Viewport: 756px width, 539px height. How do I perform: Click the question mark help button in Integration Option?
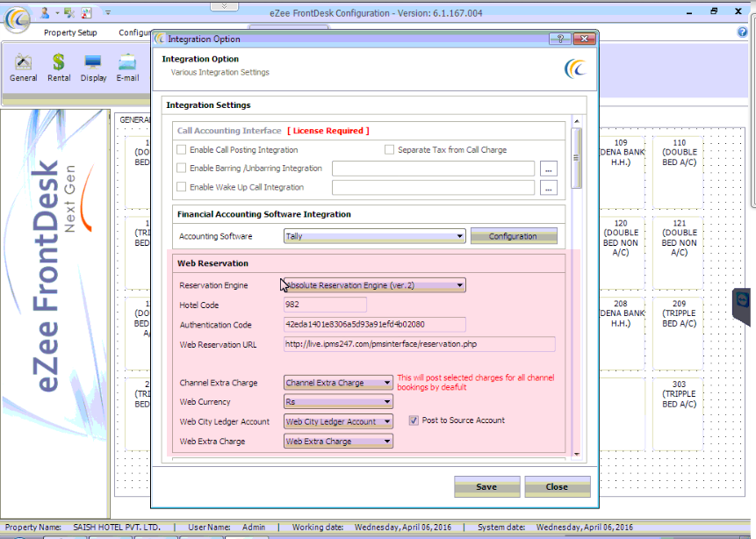560,39
